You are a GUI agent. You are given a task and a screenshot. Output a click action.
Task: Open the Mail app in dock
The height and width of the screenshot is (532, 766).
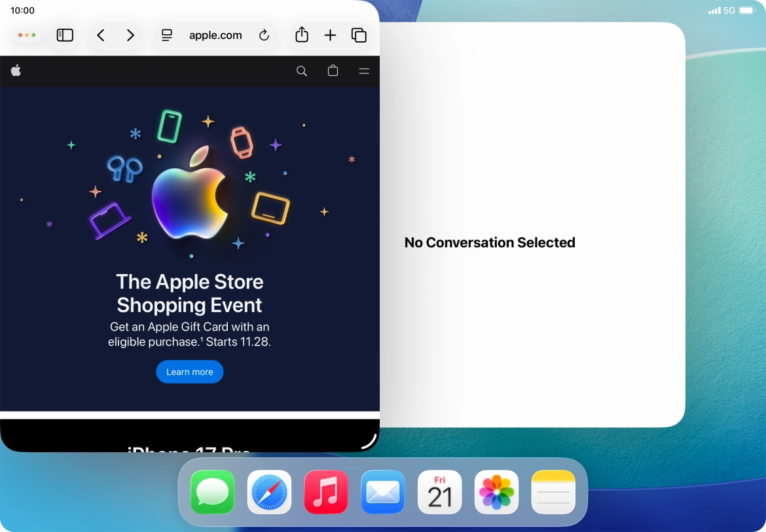pos(383,492)
